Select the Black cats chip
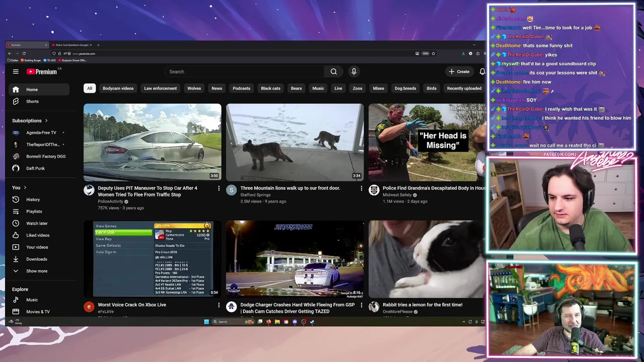Image resolution: width=644 pixels, height=362 pixels. point(271,88)
